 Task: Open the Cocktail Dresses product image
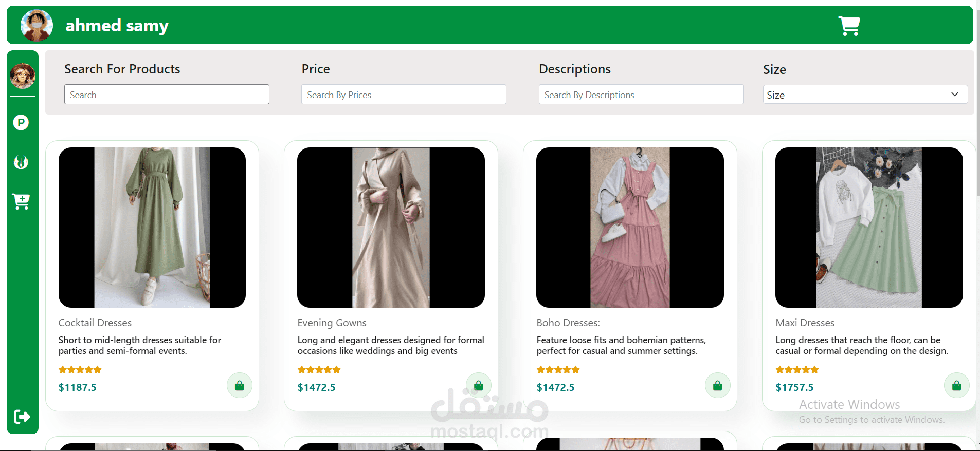152,228
